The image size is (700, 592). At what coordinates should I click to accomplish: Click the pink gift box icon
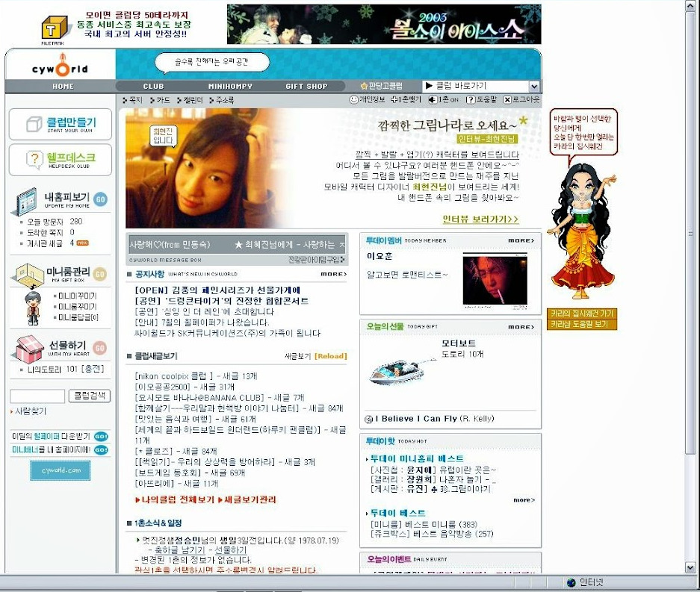tap(29, 349)
